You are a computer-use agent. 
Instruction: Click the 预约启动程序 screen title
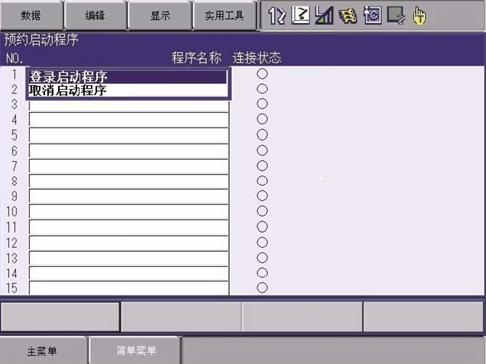pyautogui.click(x=41, y=40)
